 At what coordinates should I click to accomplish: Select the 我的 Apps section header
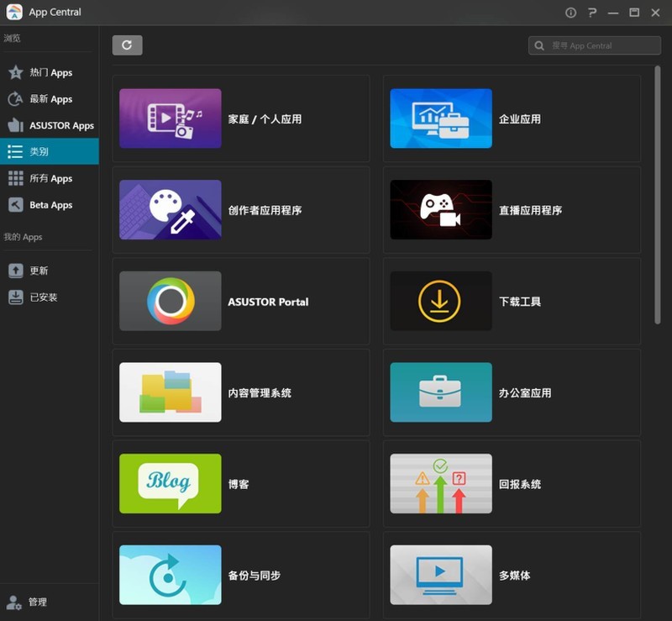point(22,237)
